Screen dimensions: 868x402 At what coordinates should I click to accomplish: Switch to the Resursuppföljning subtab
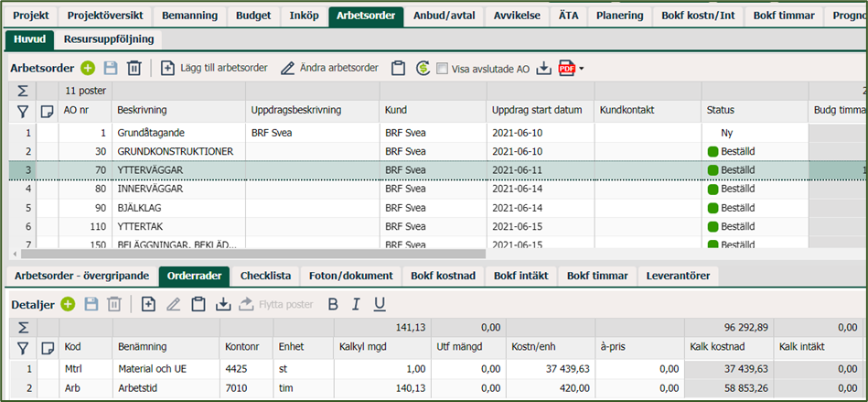109,39
